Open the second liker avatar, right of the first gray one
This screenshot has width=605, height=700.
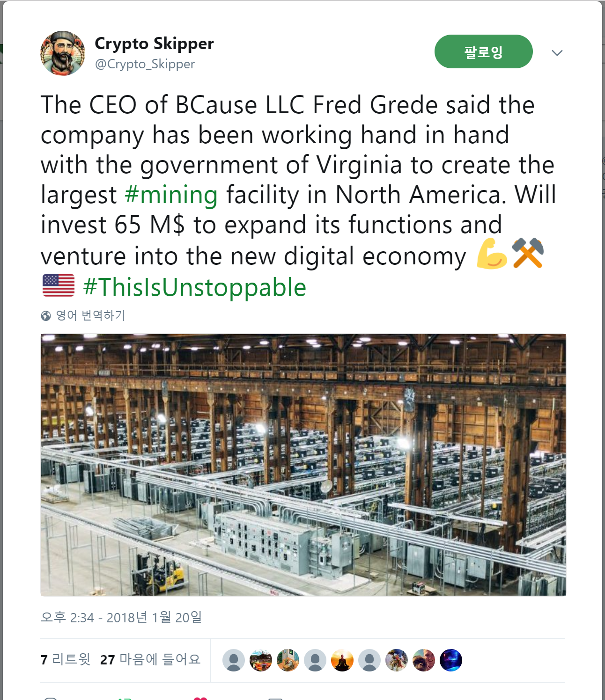(261, 660)
